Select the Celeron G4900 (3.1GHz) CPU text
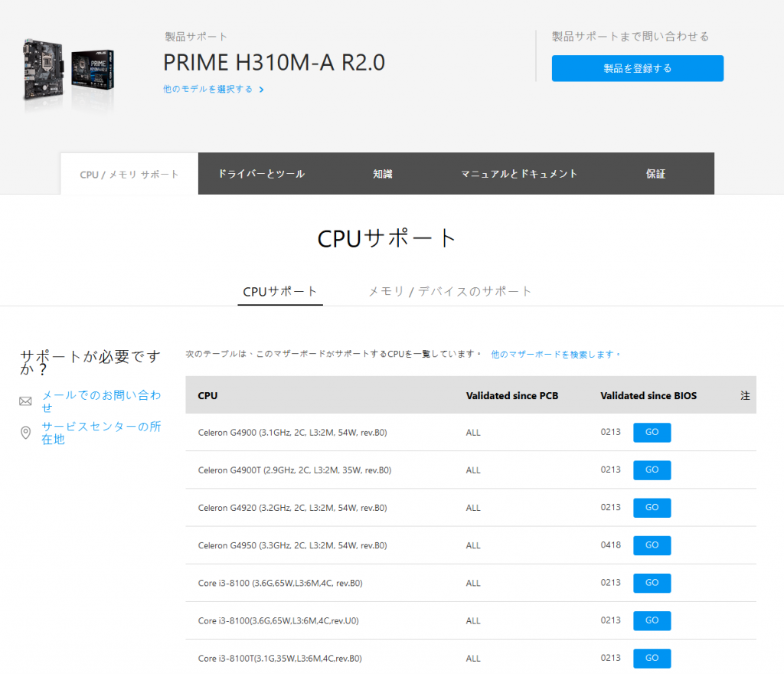The image size is (784, 674). (x=292, y=433)
